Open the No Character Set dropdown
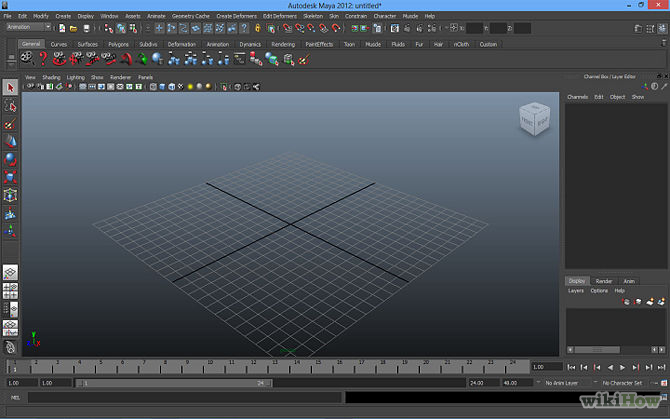The width and height of the screenshot is (670, 419). point(622,383)
